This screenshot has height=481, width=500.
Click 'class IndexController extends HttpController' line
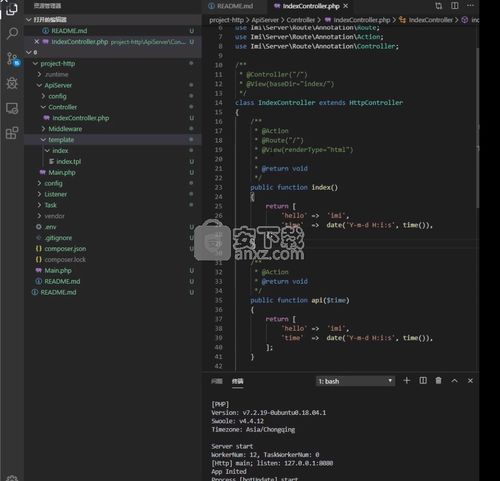tap(319, 103)
